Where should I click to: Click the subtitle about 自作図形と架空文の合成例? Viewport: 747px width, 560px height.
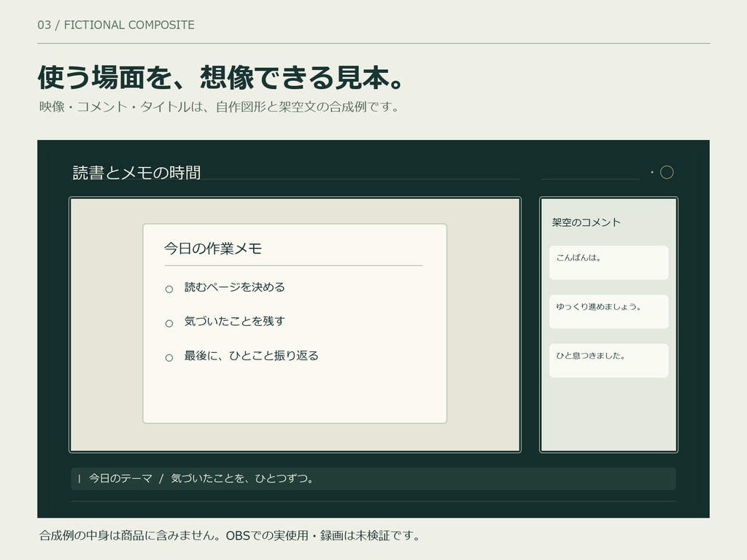point(219,106)
